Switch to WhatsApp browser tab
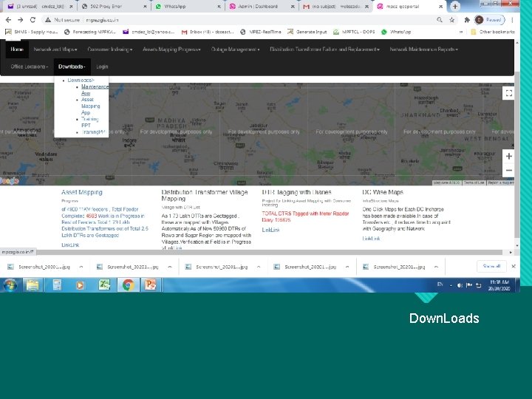 [x=187, y=6]
